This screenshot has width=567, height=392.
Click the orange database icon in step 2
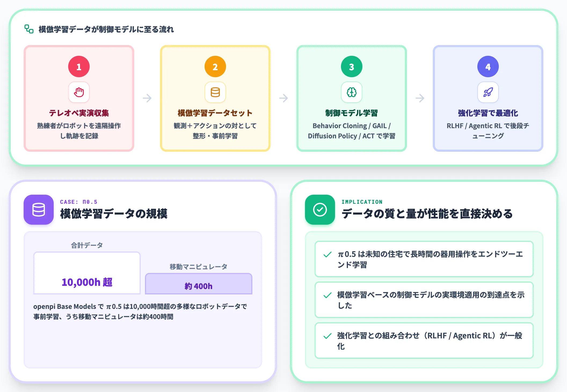coord(215,92)
